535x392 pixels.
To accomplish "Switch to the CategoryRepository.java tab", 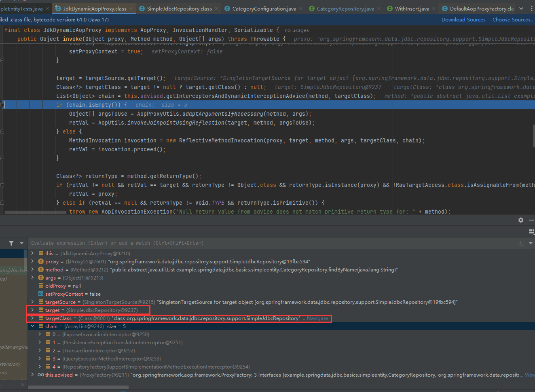I will (345, 8).
